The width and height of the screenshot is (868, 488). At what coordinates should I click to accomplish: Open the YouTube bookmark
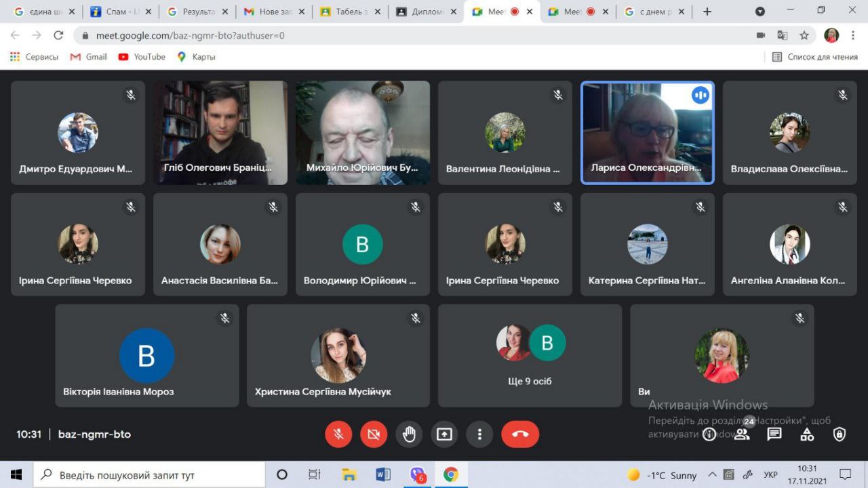click(142, 57)
